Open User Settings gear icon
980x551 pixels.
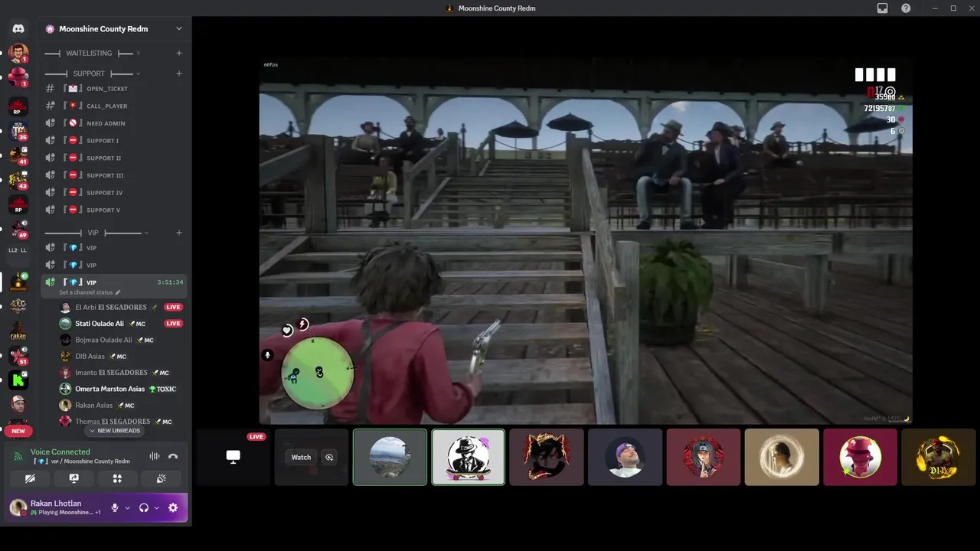tap(173, 507)
